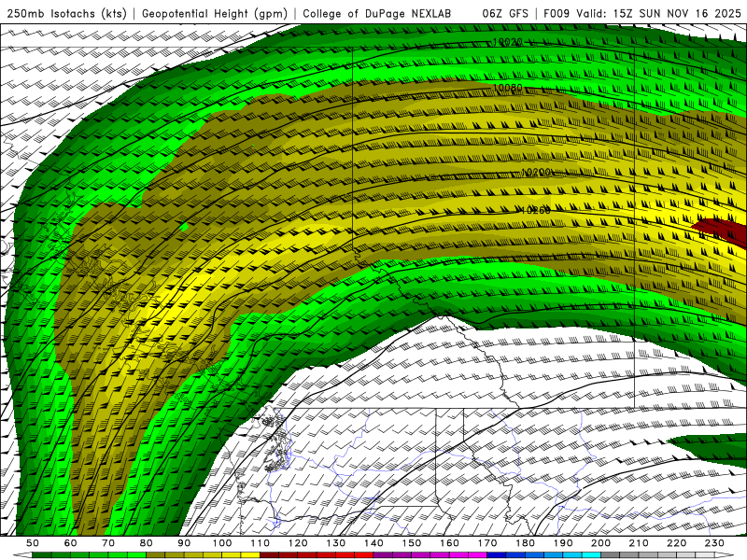Click the 10080 height contour label
Viewport: 747px width, 560px height.
(507, 88)
